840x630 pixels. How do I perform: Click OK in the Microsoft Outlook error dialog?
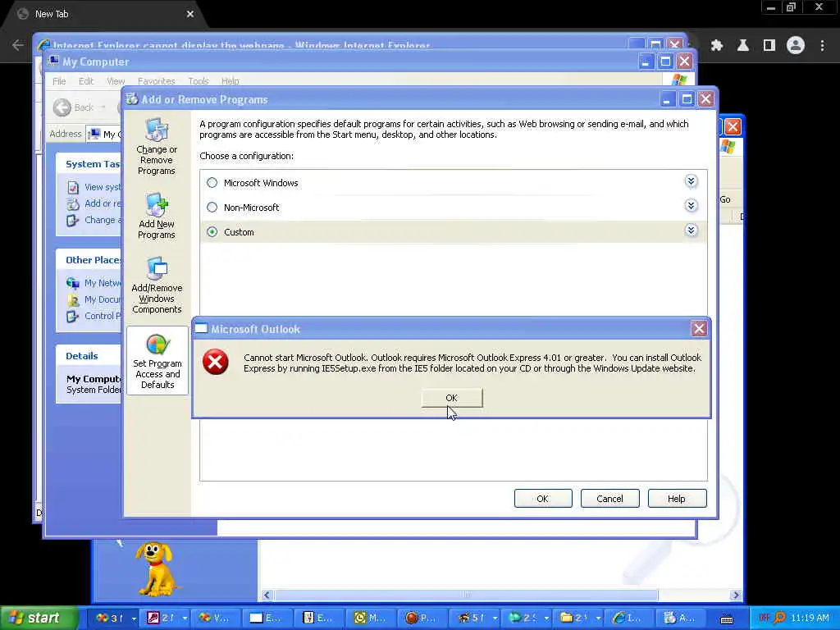click(452, 398)
